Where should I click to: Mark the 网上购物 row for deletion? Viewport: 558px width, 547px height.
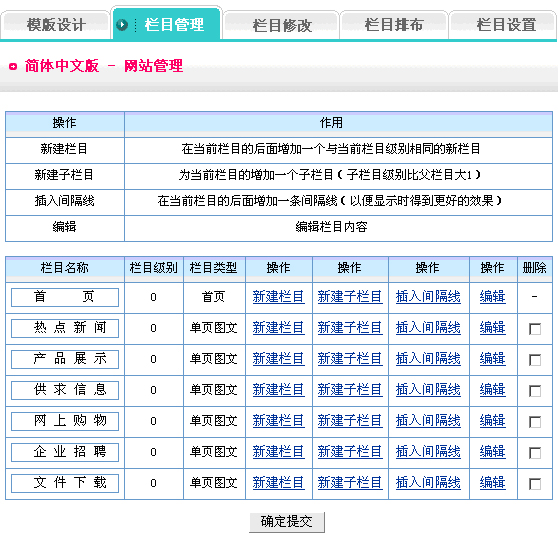[x=535, y=422]
